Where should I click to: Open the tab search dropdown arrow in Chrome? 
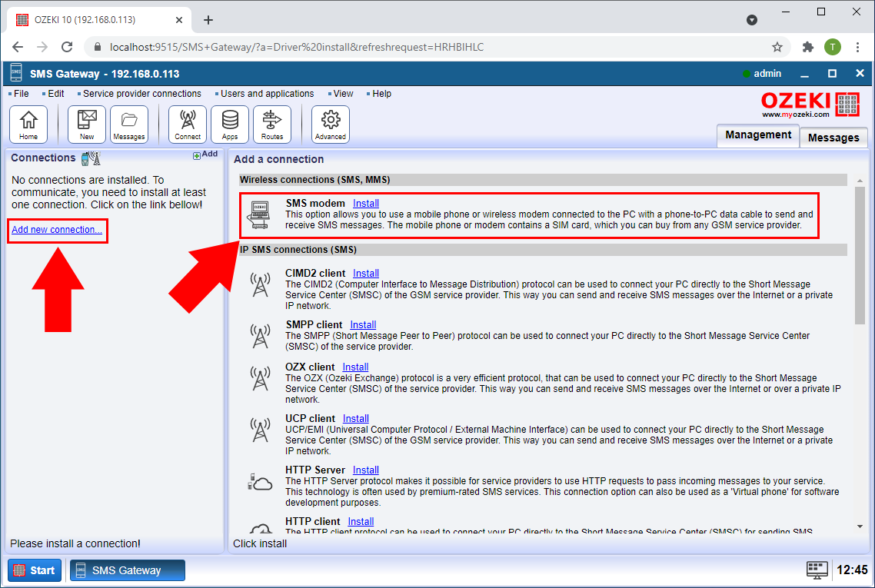coord(752,20)
